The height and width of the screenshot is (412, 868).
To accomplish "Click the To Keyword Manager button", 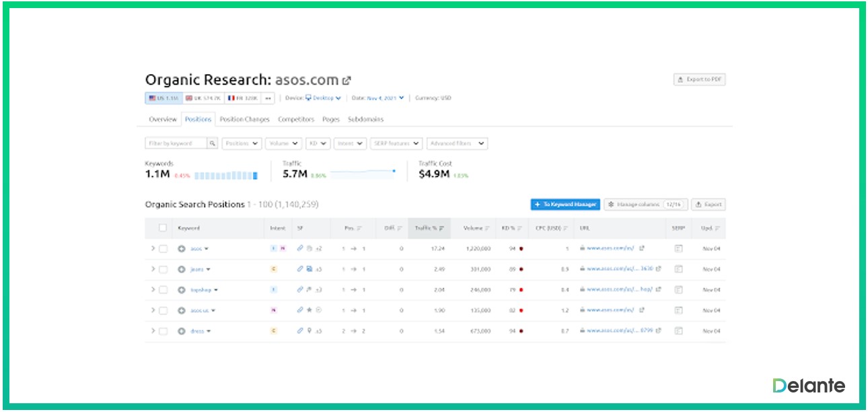I will click(565, 205).
